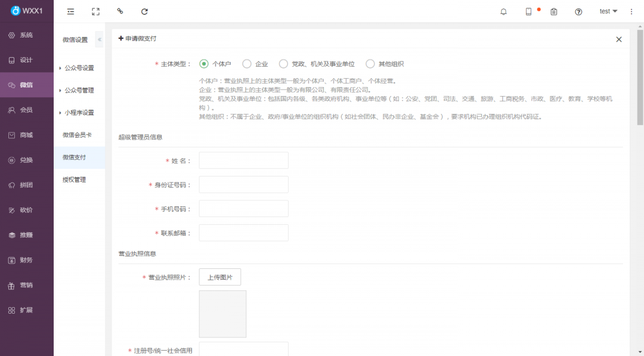
Task: Open the notification bell icon
Action: point(504,11)
